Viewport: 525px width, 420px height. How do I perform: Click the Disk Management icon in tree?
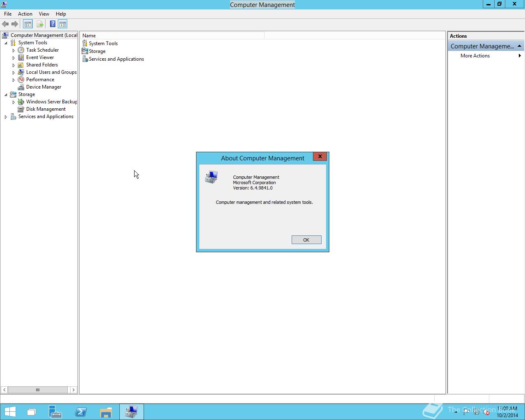21,109
